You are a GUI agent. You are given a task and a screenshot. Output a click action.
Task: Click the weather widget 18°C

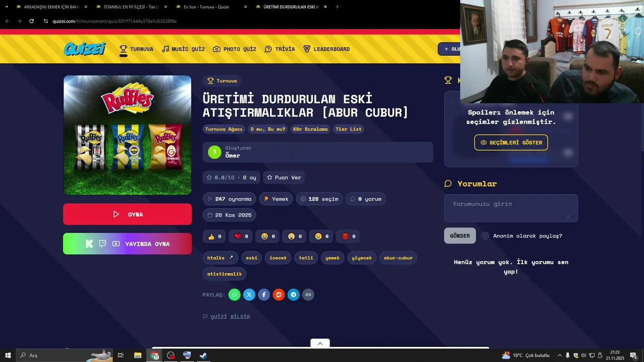tap(526, 355)
